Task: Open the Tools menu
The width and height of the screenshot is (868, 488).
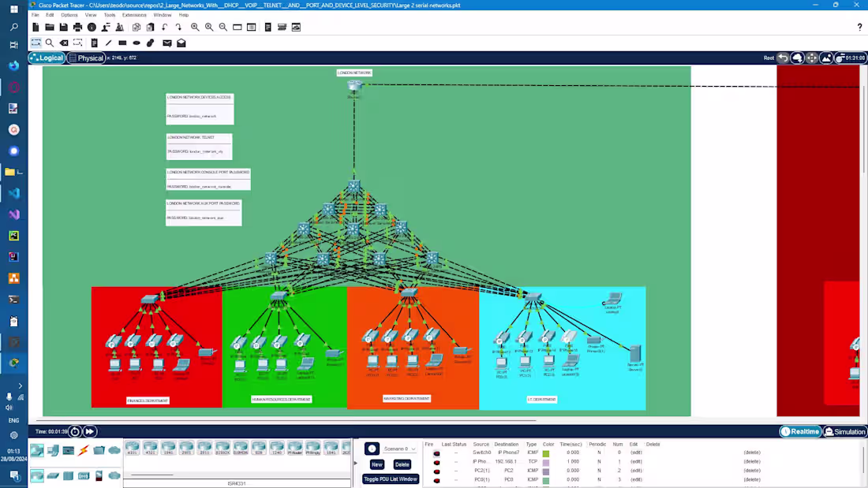Action: coord(110,14)
